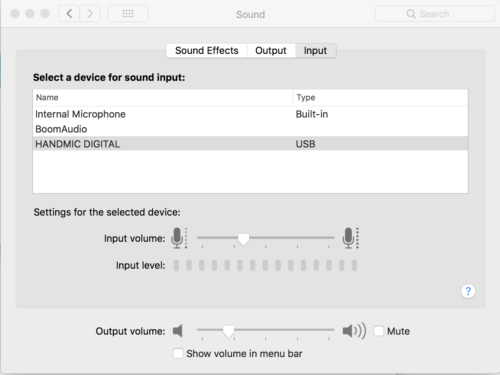
Task: Click the high input volume microphone icon
Action: pos(350,238)
